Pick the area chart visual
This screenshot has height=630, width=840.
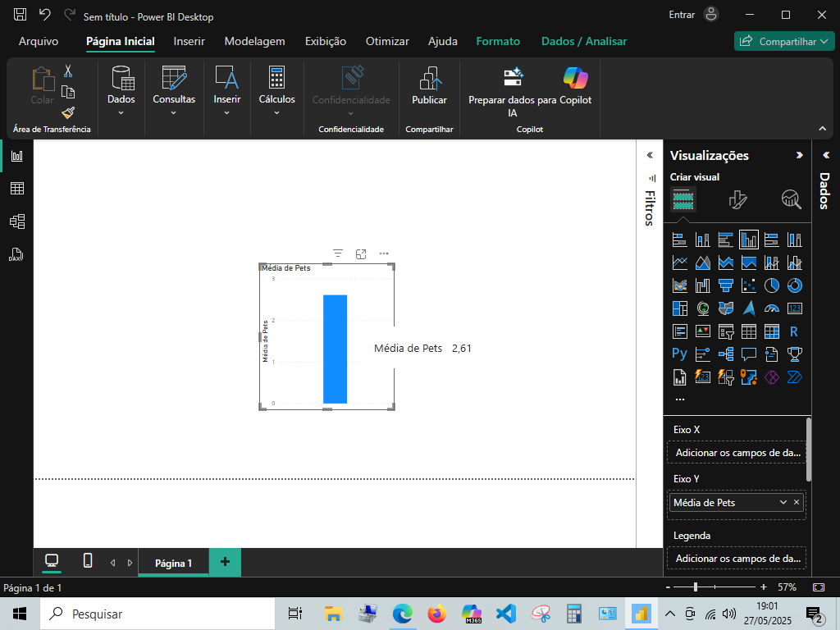coord(703,262)
